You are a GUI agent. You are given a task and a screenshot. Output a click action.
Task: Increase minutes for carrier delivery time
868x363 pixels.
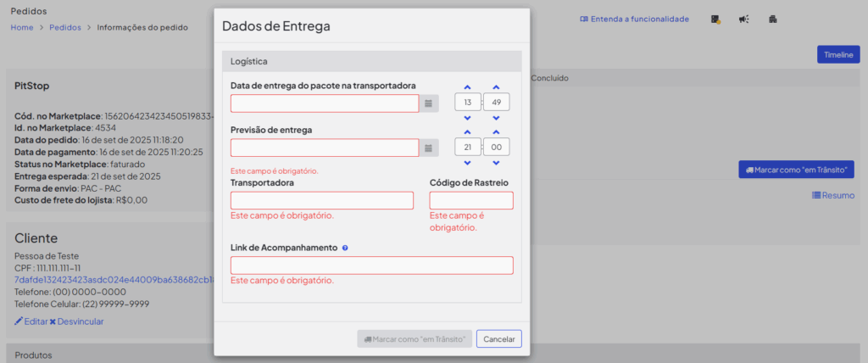(x=496, y=87)
